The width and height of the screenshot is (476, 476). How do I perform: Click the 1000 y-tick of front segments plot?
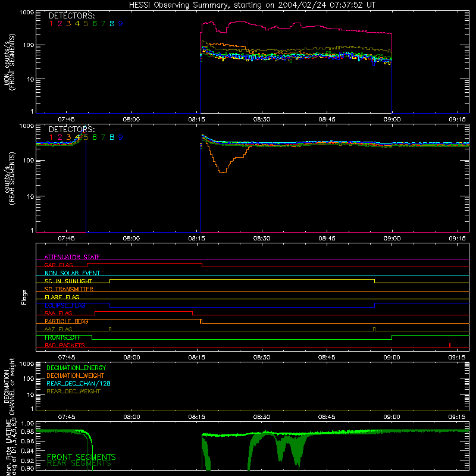click(x=26, y=12)
